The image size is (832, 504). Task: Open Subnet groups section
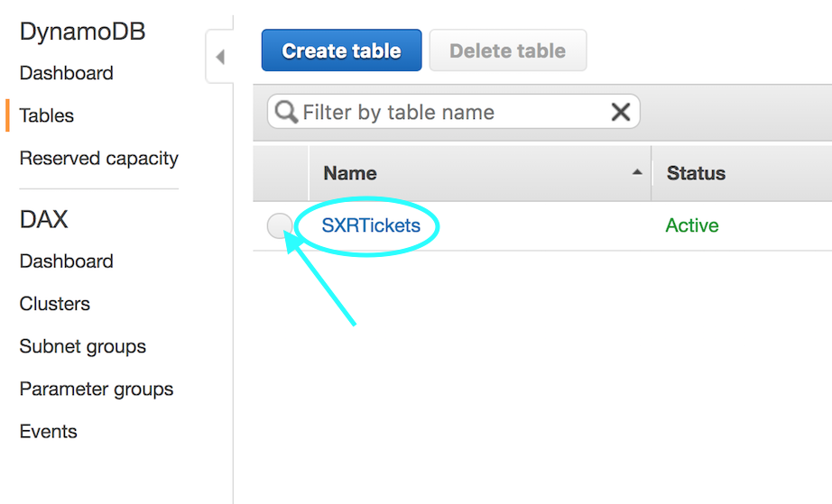(x=83, y=346)
